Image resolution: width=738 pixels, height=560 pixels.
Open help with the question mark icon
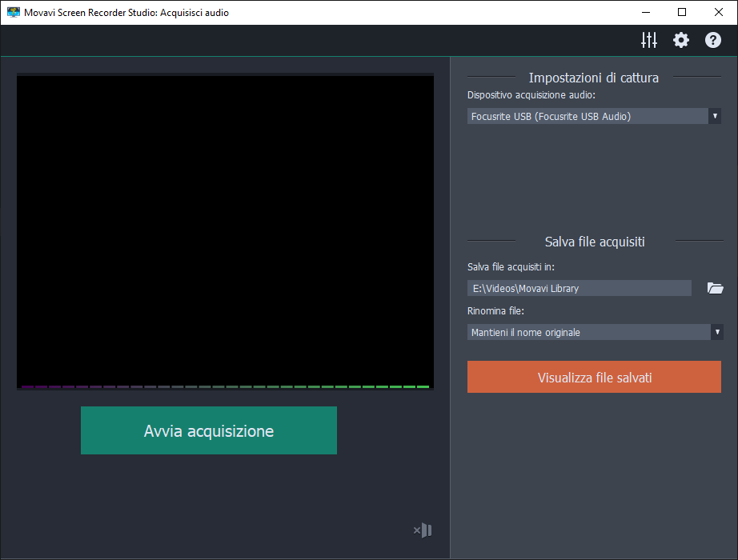(x=713, y=40)
